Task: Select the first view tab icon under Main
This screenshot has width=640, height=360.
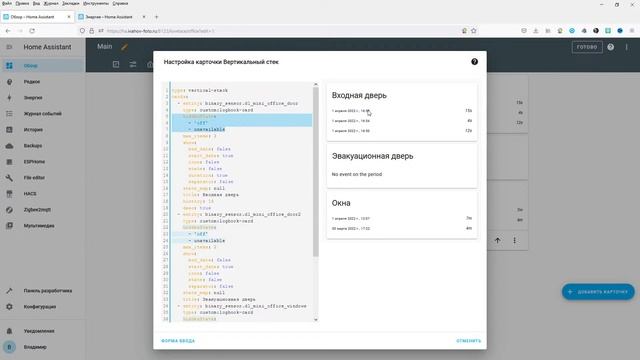Action: click(x=116, y=64)
